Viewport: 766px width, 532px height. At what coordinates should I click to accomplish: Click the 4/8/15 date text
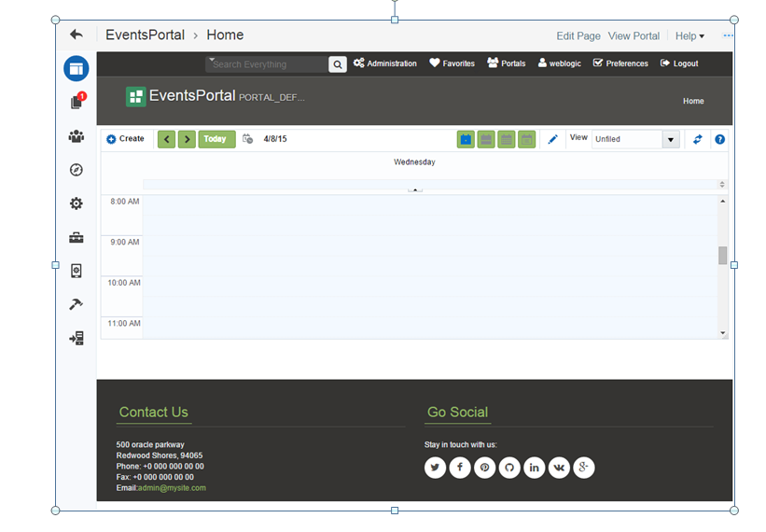point(275,139)
